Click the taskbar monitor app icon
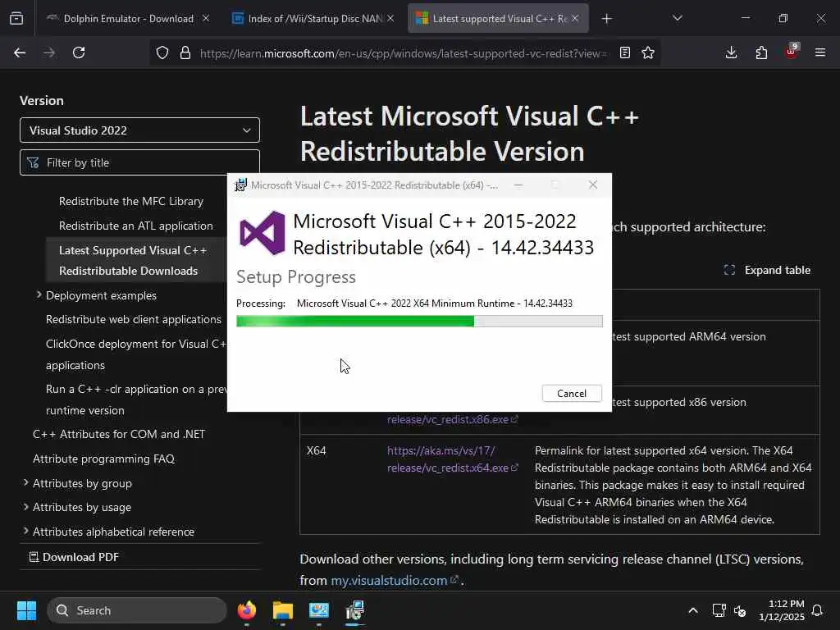 319,610
